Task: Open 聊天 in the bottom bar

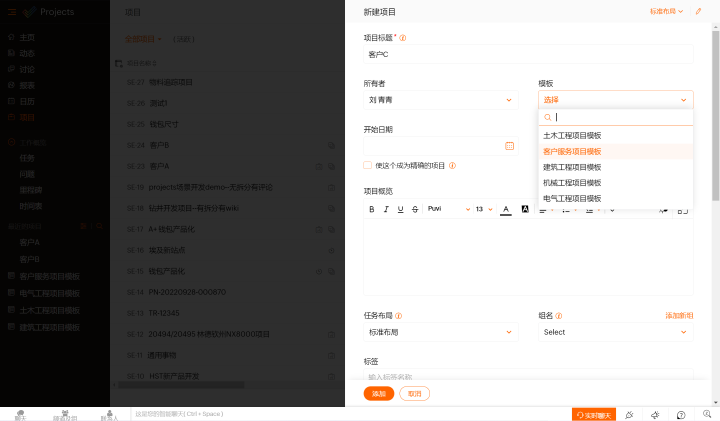Action: tap(20, 415)
